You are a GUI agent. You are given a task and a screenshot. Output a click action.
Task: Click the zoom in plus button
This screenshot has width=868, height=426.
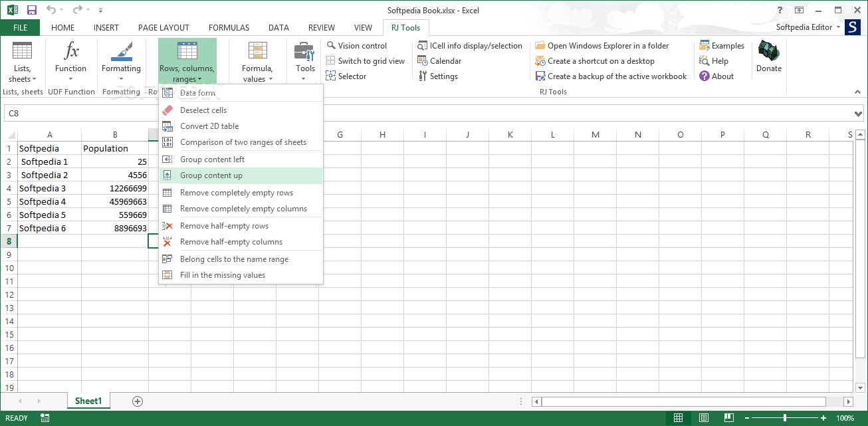[x=824, y=418]
